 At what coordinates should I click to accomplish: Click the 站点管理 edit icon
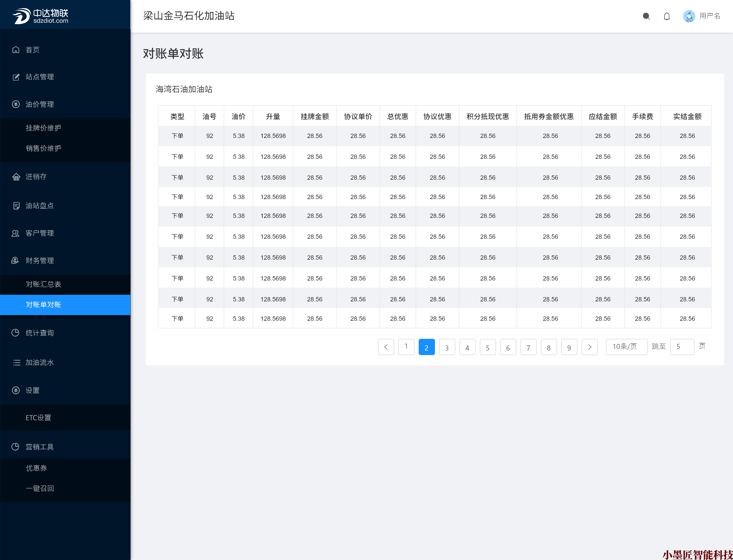pos(16,77)
